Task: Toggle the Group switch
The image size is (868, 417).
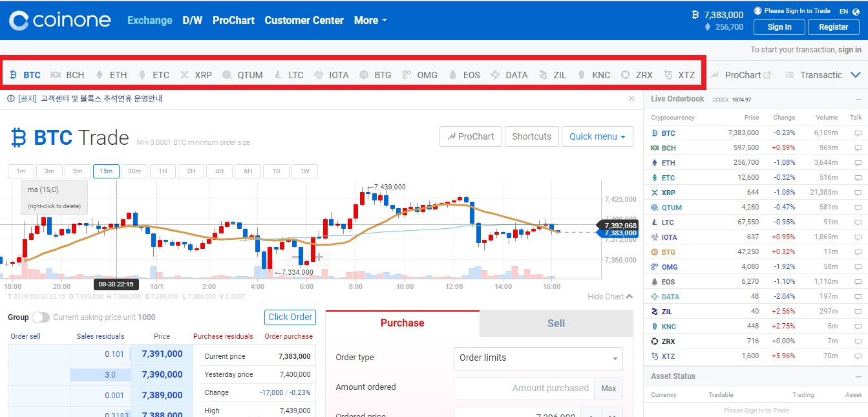Action: click(41, 317)
